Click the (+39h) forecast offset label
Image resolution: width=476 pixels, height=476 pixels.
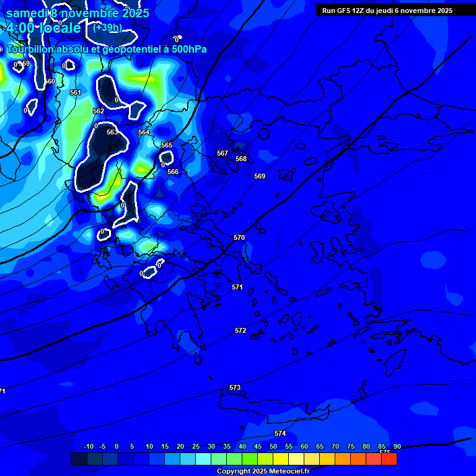(107, 28)
